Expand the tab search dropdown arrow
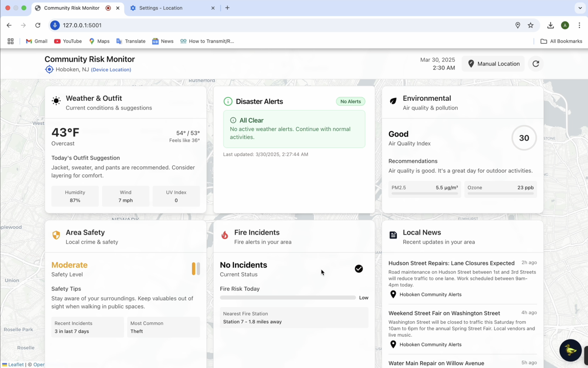 coord(580,8)
